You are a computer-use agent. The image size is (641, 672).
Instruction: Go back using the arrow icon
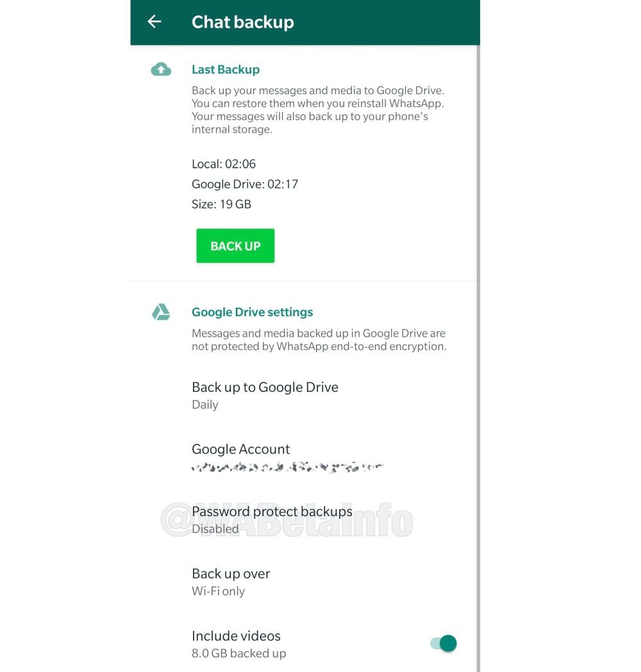(154, 21)
